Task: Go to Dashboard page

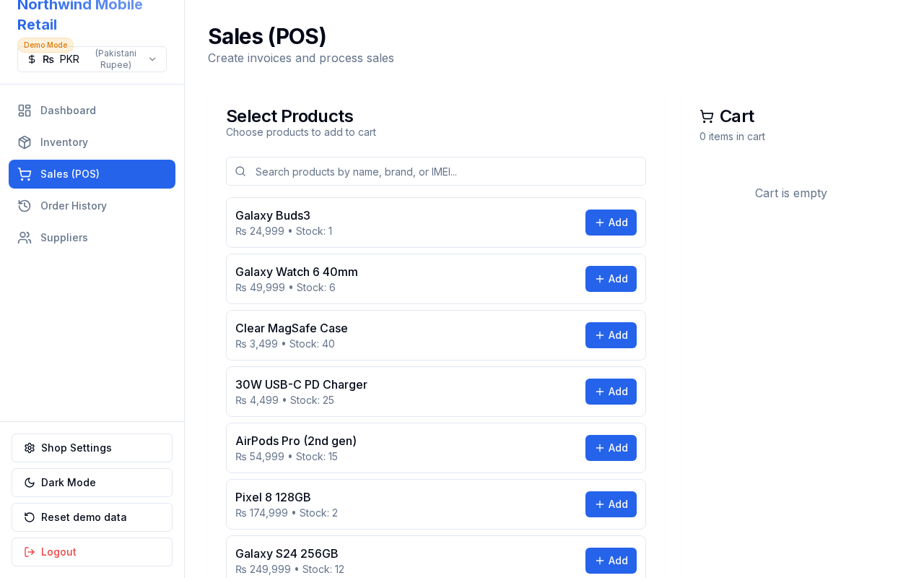Action: click(92, 111)
